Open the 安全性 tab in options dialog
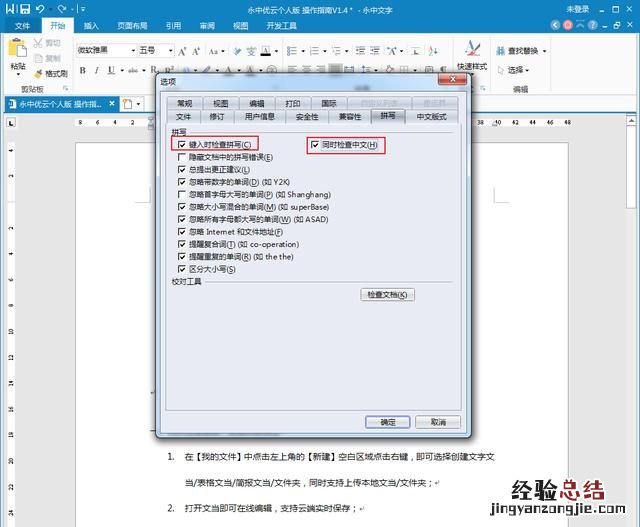This screenshot has width=640, height=527. pos(307,116)
